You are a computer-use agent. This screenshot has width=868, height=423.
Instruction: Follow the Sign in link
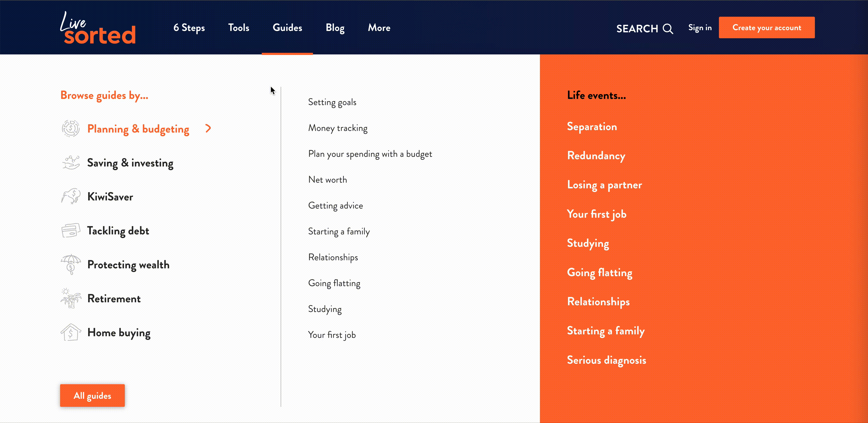pyautogui.click(x=700, y=27)
